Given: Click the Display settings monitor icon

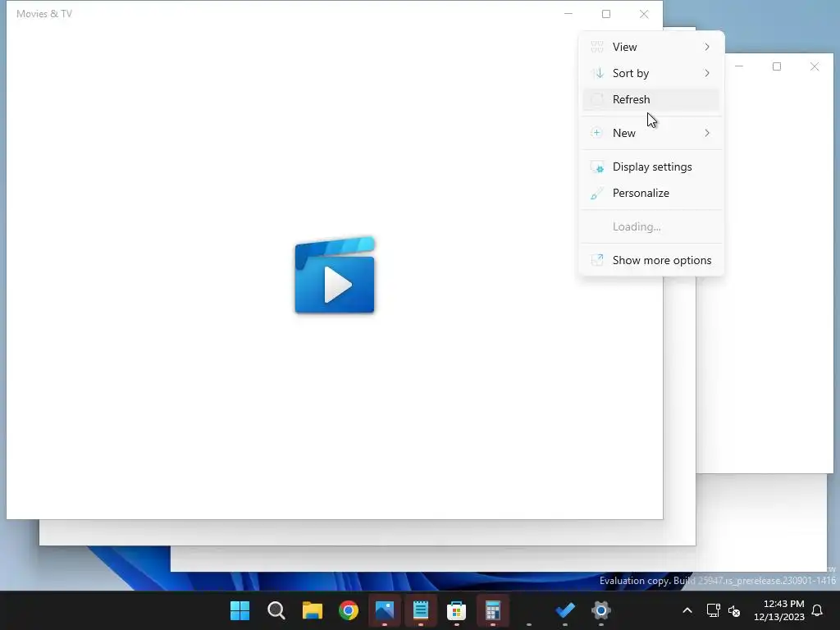Looking at the screenshot, I should click(x=597, y=167).
